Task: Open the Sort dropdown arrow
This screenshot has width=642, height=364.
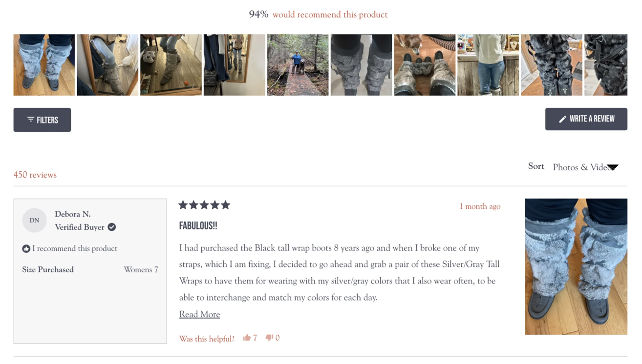Action: [613, 167]
